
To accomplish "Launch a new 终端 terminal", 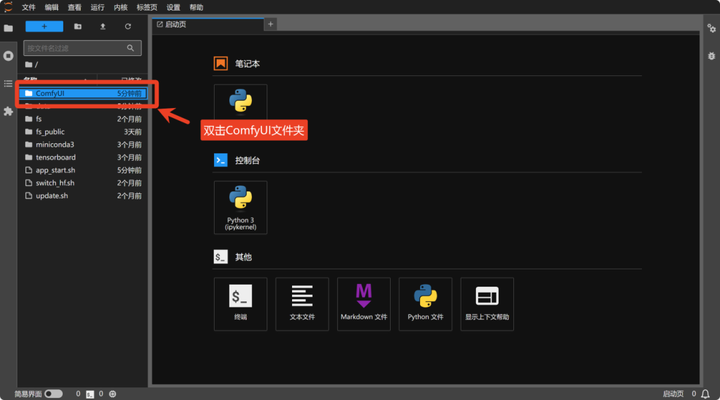I will (x=241, y=304).
